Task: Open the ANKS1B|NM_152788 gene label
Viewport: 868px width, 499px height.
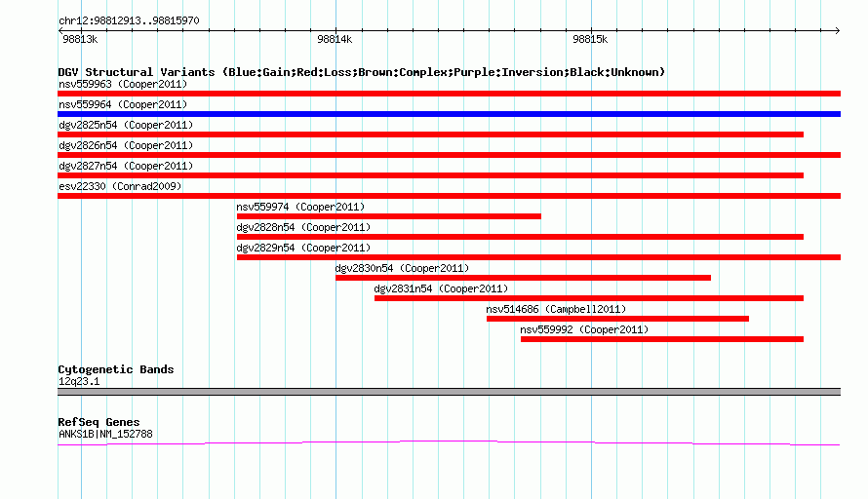Action: (105, 435)
